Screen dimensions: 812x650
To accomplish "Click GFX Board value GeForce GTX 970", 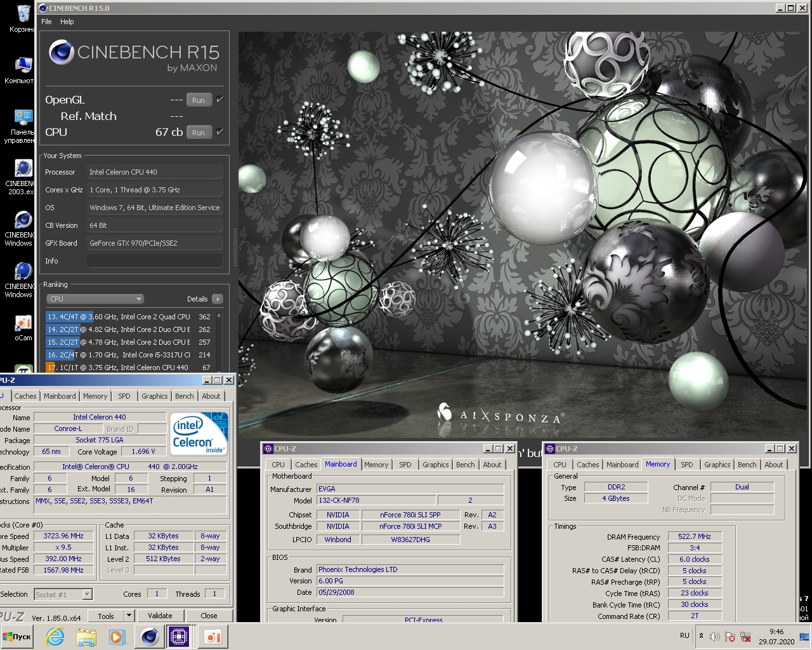I will pyautogui.click(x=155, y=243).
